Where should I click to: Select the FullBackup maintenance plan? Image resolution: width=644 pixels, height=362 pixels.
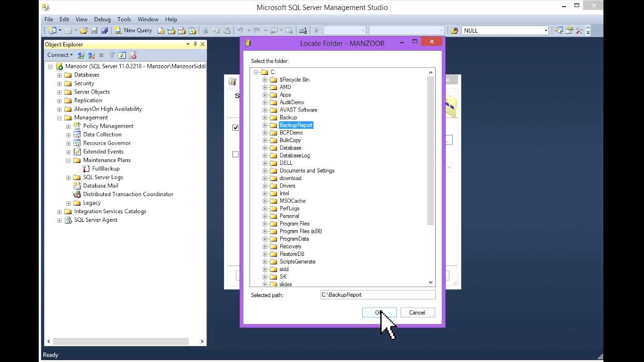tap(106, 168)
